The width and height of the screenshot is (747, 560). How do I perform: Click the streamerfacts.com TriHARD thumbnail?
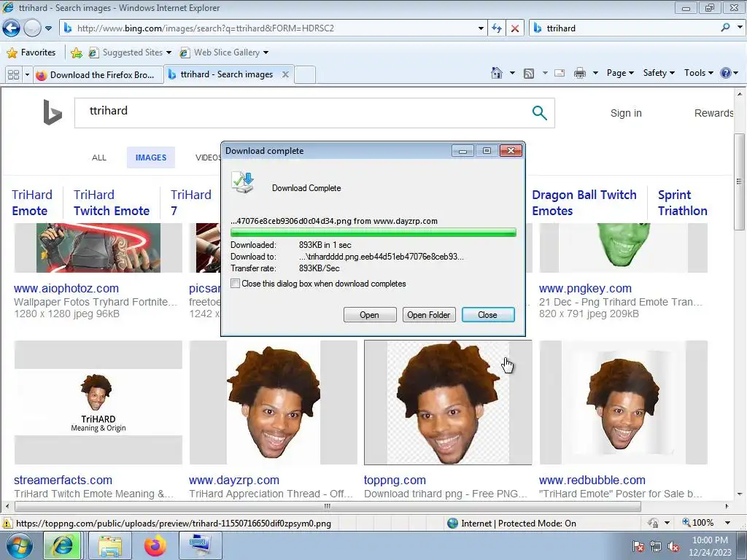click(x=98, y=402)
